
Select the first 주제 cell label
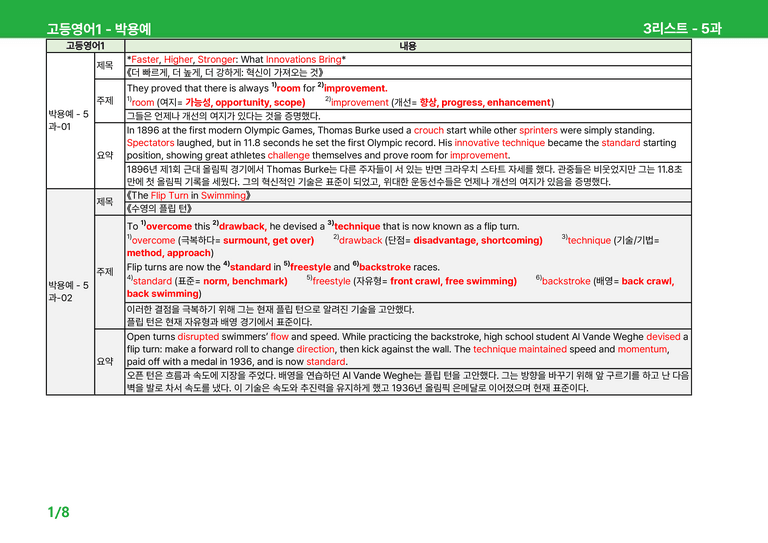pos(105,100)
